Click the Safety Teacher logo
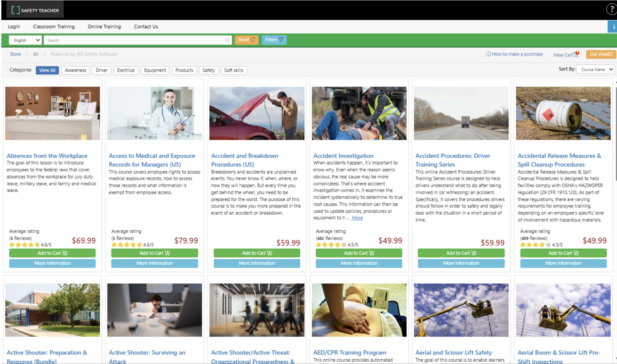Screen dimensions: 617x364 (x=35, y=10)
